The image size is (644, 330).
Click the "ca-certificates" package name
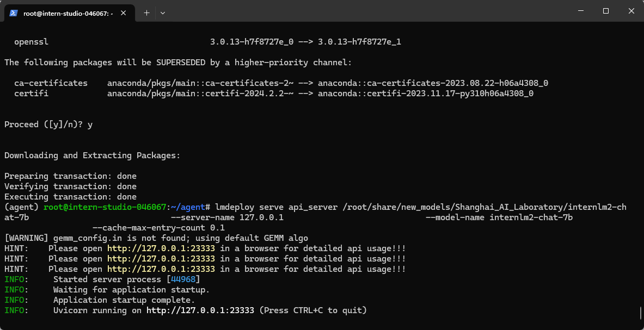point(51,83)
